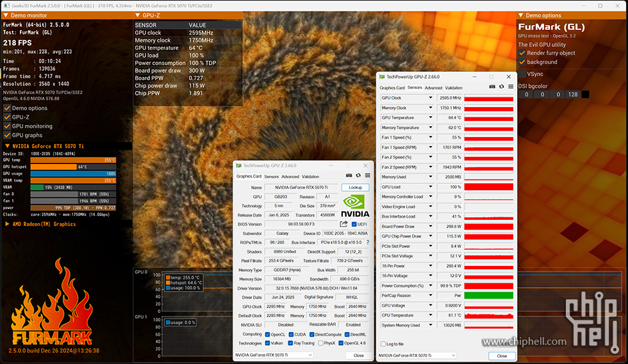Uncheck the GPU-Z checkbox in Demo monitor

[7, 117]
